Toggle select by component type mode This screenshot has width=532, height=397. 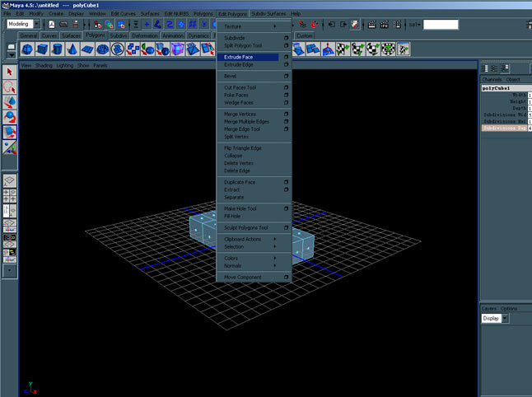pyautogui.click(x=121, y=25)
